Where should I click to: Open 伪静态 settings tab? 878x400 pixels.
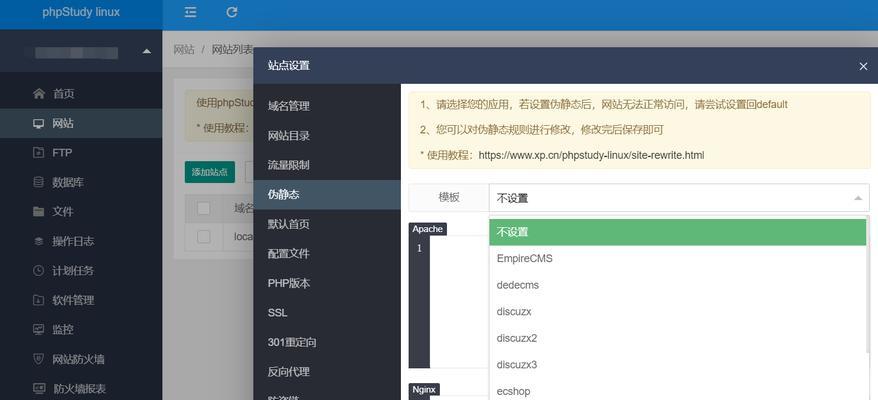(327, 194)
